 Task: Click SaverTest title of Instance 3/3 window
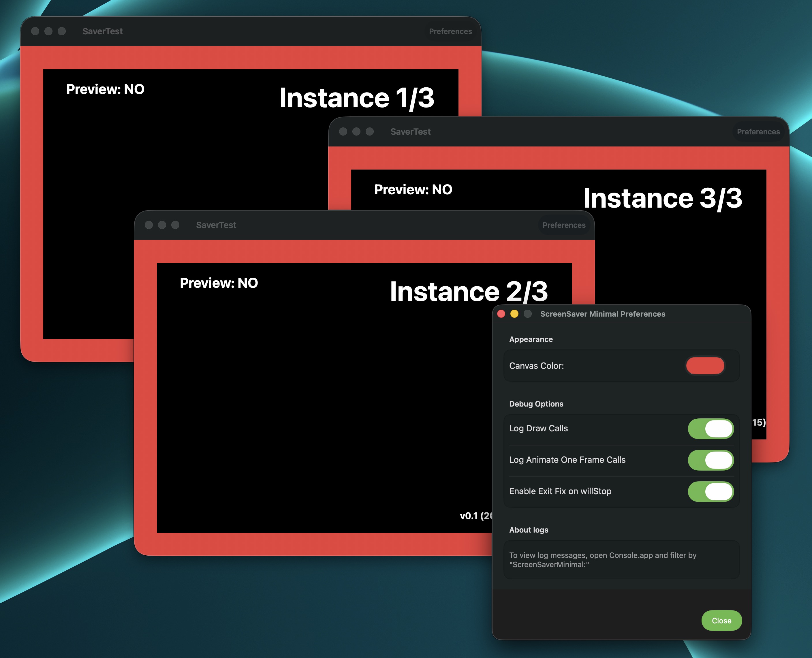(411, 132)
